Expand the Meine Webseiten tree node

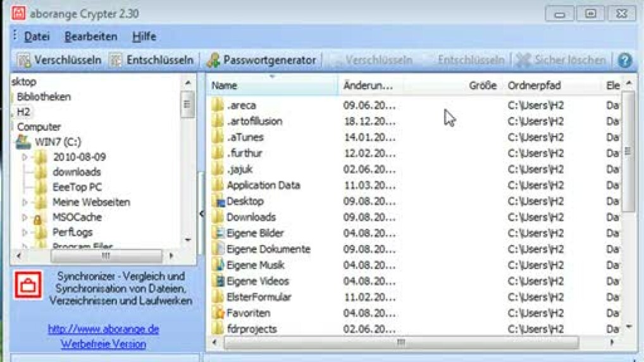[25, 203]
